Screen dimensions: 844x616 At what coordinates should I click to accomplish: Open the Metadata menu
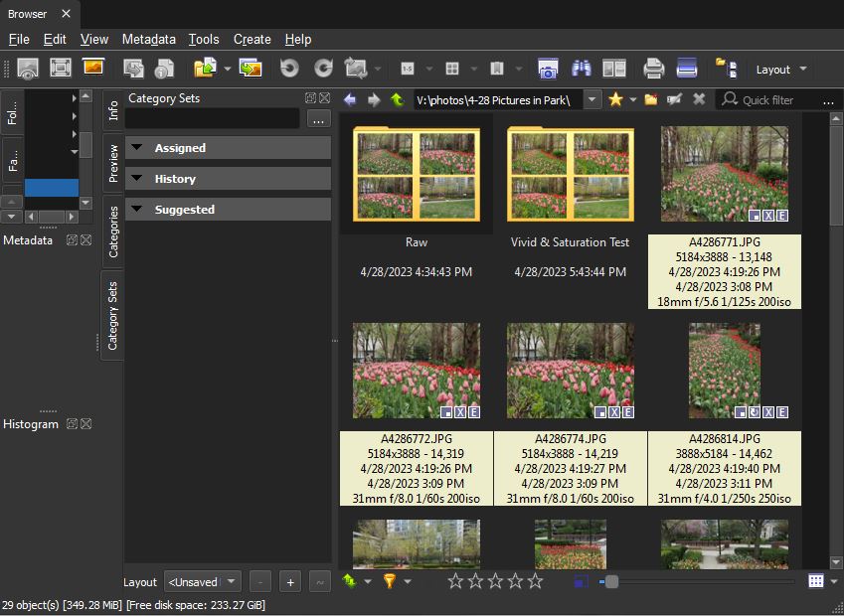point(148,39)
